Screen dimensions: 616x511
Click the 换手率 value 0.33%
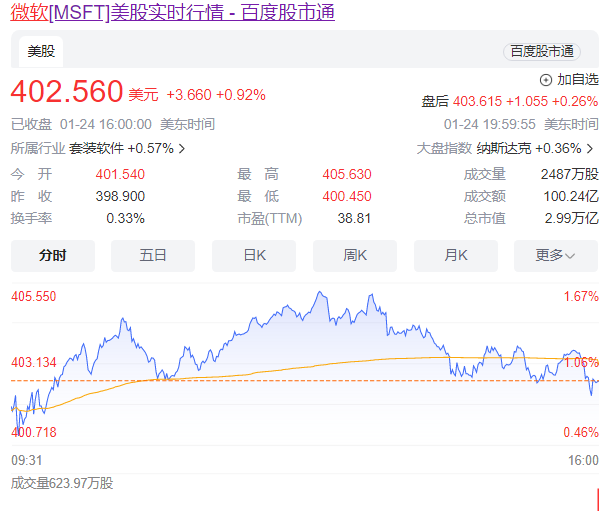tap(125, 218)
